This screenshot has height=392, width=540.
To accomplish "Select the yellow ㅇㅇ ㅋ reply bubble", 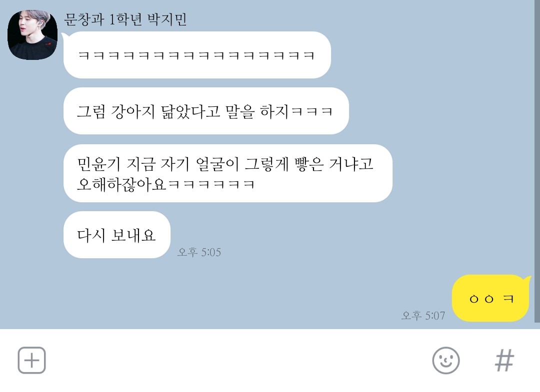I will click(x=490, y=298).
